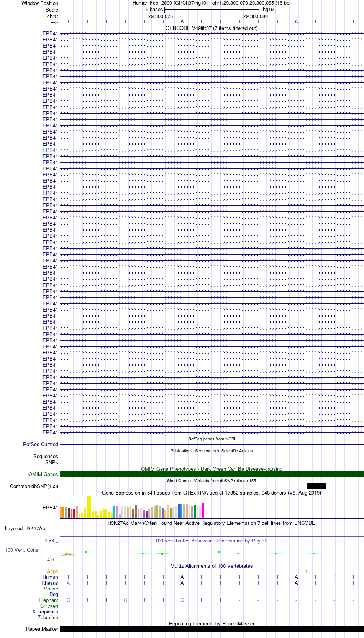Image resolution: width=364 pixels, height=638 pixels.
Task: Click the 'chr1:' ruler label
Action: (52, 16)
